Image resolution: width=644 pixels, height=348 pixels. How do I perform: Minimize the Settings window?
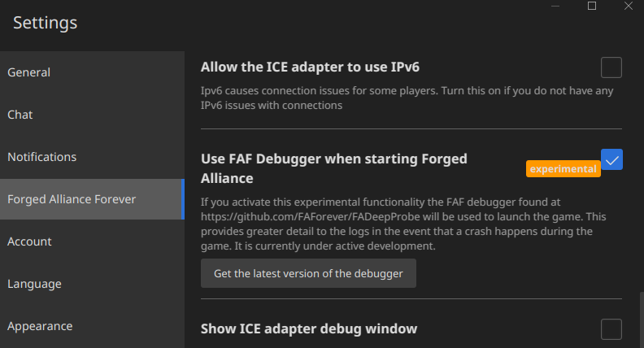(555, 6)
